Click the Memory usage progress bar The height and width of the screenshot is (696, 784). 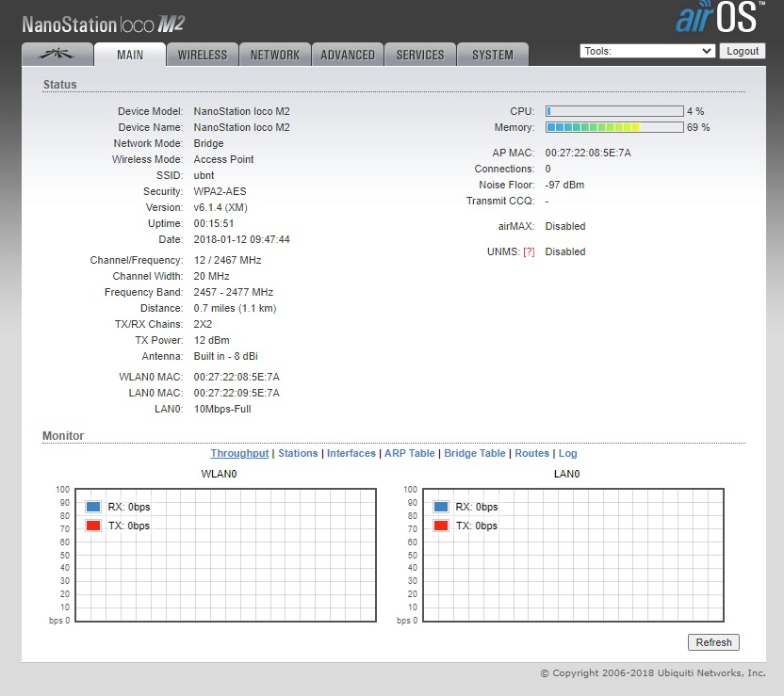(614, 127)
